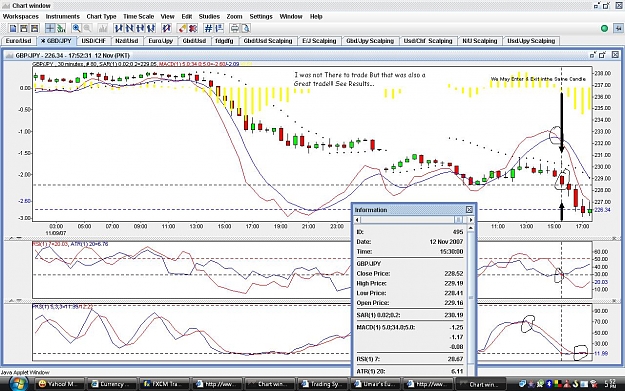Switch to the Euro/Usd tab
Screen dimensions: 625x391
(18, 41)
